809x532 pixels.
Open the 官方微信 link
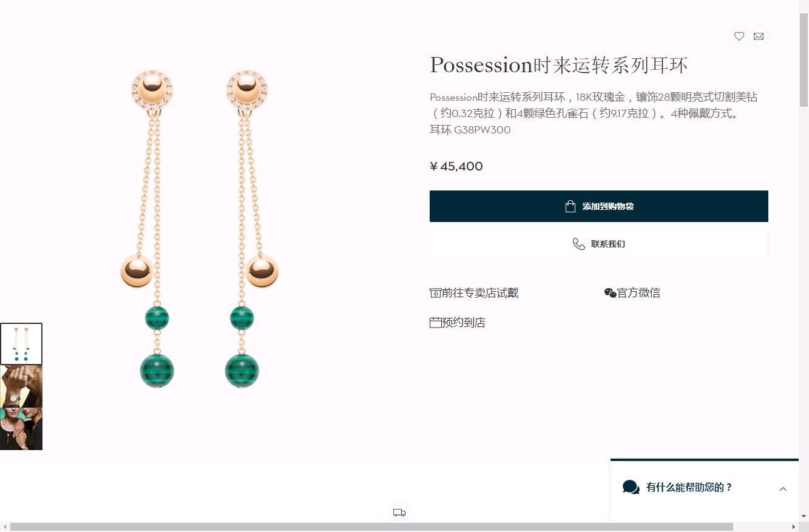point(632,293)
